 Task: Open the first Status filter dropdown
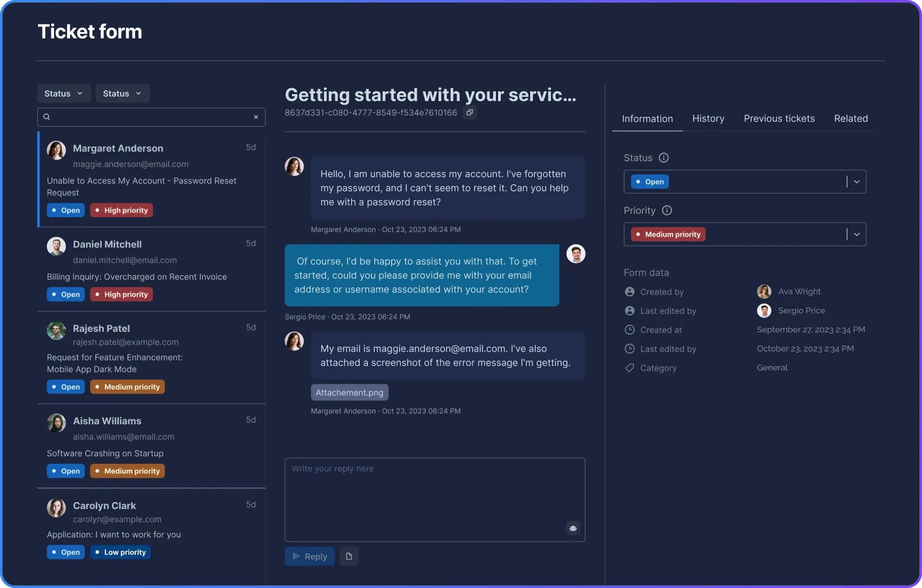63,93
